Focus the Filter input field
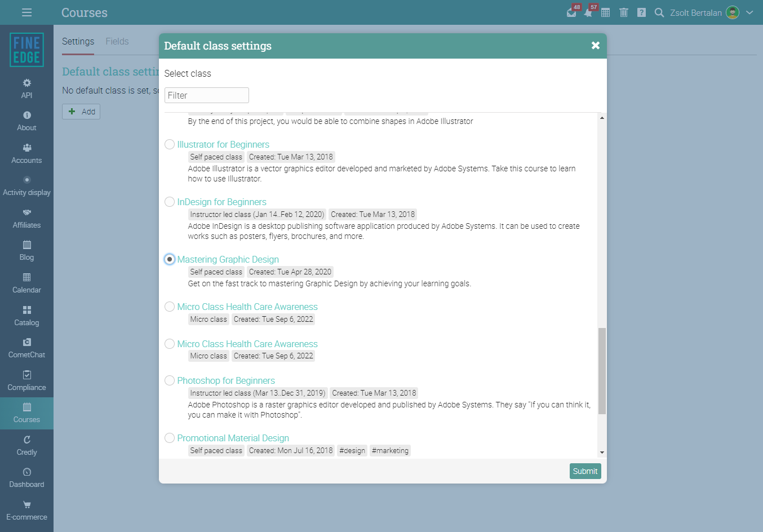The image size is (763, 532). pos(206,95)
